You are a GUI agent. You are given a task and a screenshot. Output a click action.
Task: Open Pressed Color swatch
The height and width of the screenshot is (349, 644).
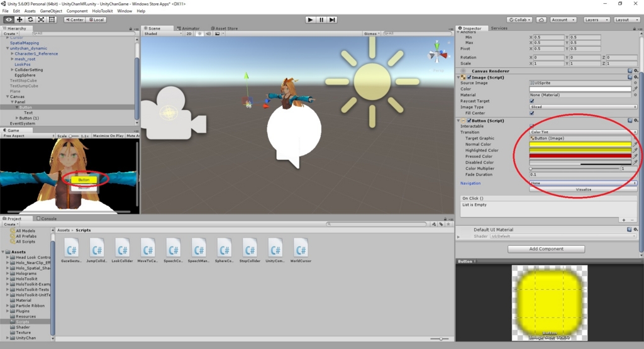click(x=580, y=157)
